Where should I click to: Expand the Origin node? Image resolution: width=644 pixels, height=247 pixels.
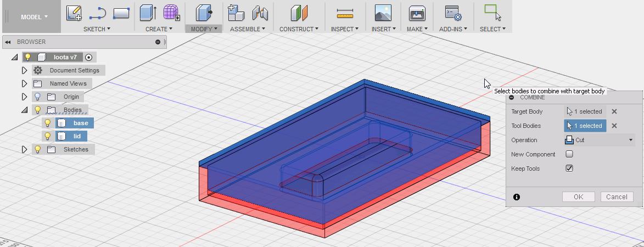pos(25,97)
